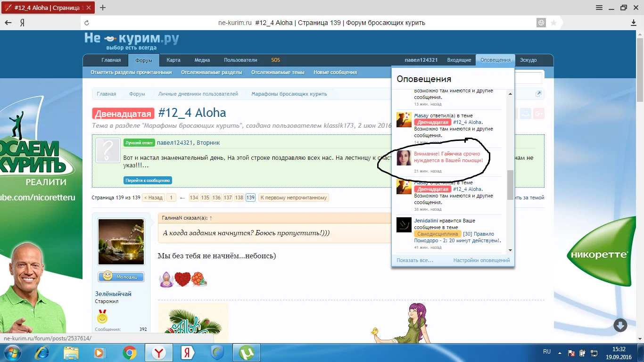Open the Action Center flag tray icon

coord(571,353)
